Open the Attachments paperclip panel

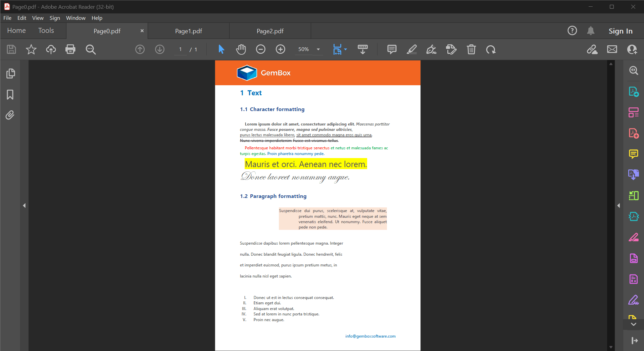pyautogui.click(x=10, y=115)
